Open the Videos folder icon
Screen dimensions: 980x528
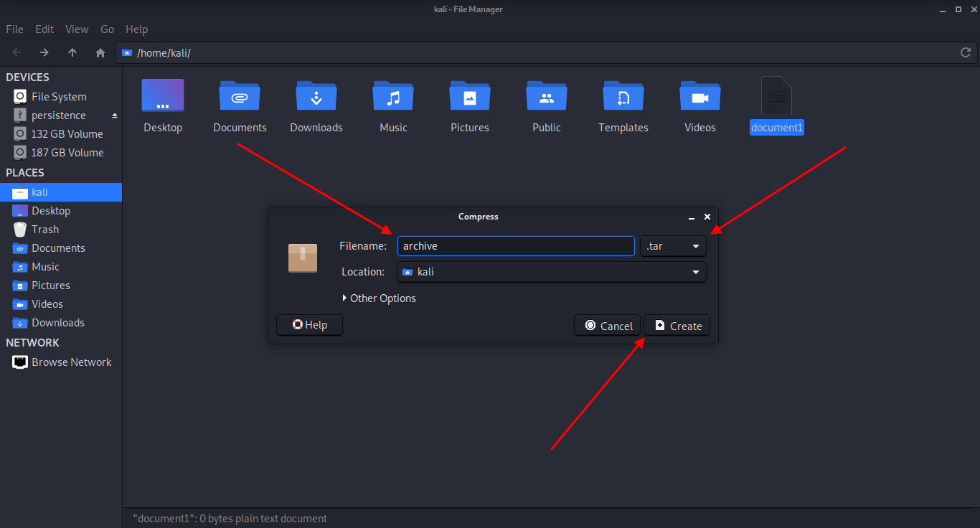(x=699, y=97)
